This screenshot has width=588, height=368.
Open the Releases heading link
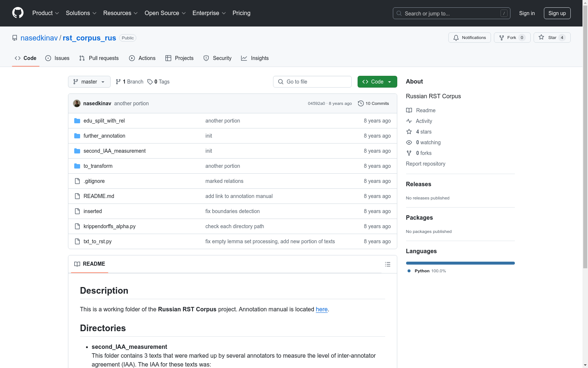point(419,184)
